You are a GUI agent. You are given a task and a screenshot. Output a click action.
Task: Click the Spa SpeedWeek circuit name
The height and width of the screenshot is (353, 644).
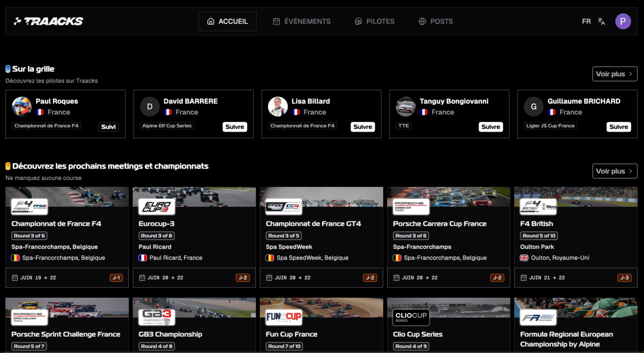click(289, 247)
